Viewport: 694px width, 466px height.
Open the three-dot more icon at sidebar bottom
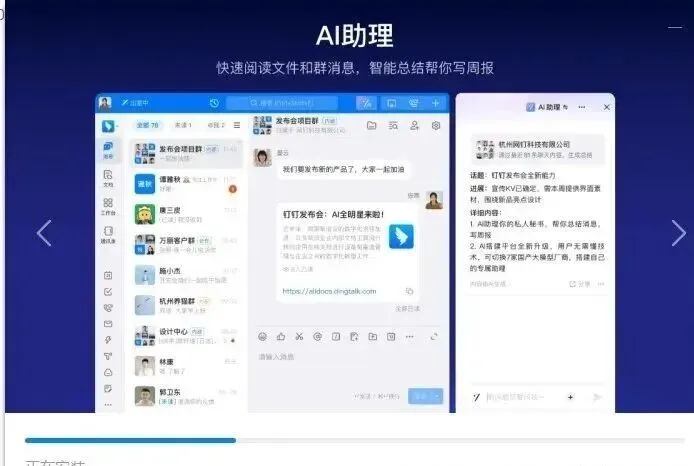click(108, 404)
